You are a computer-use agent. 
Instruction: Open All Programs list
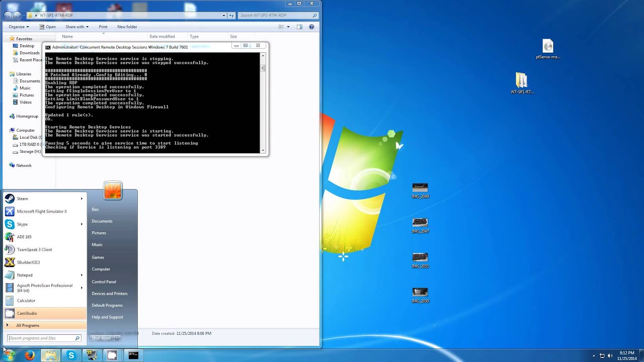[44, 325]
